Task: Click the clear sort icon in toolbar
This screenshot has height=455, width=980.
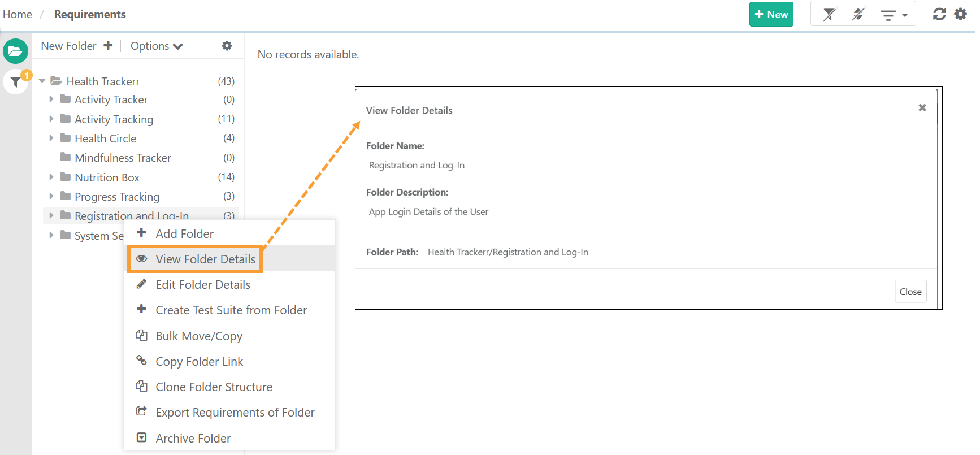Action: pos(858,15)
